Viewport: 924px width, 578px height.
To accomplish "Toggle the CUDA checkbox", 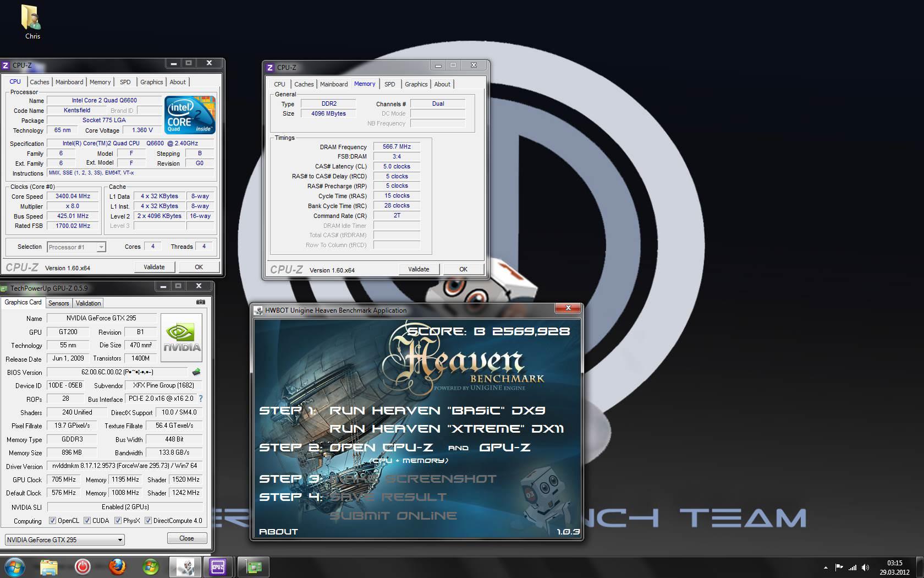I will 87,520.
